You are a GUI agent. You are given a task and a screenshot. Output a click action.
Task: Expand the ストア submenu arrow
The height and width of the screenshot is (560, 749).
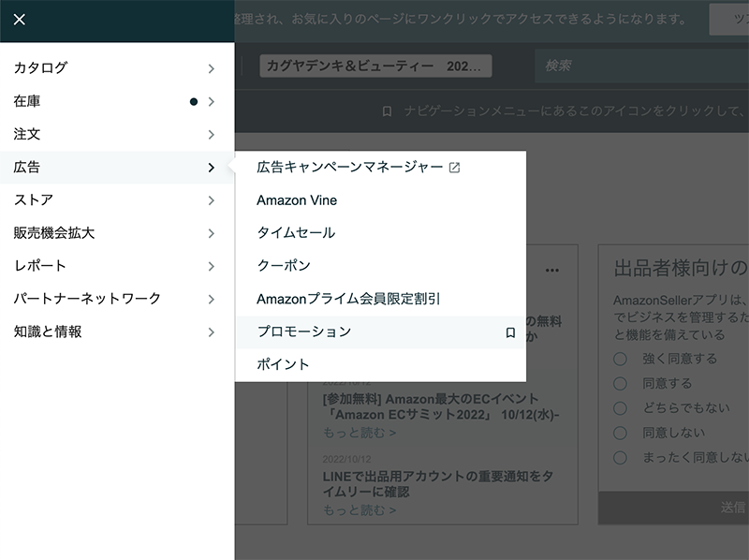(x=212, y=200)
